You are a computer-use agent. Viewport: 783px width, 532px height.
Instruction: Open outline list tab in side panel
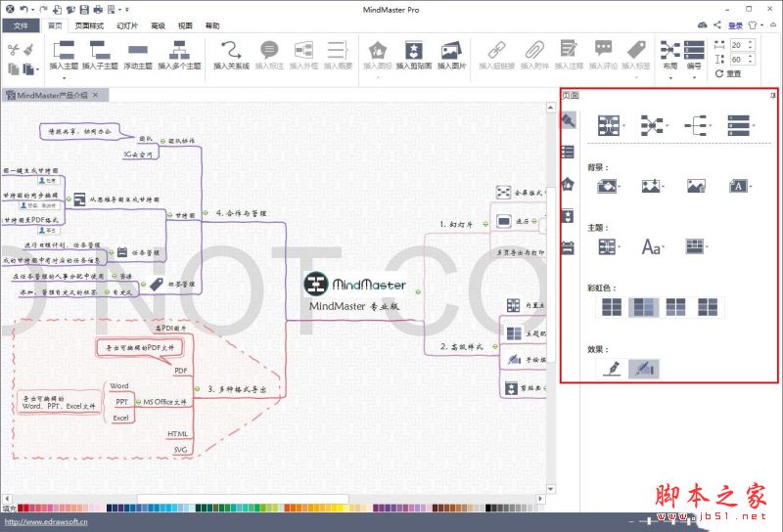coord(568,152)
